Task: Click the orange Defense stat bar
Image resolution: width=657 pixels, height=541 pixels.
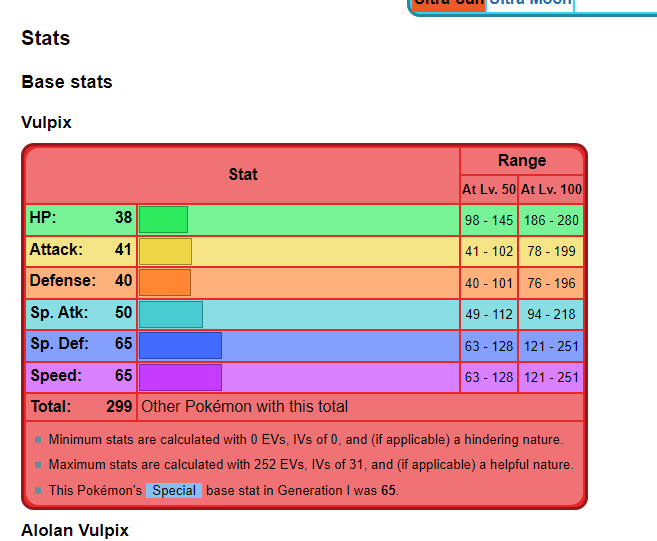Action: click(165, 283)
